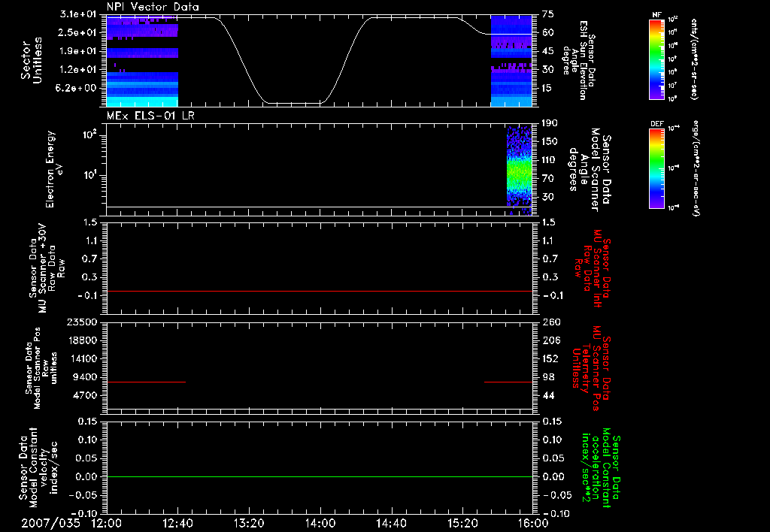770x532 pixels.
Task: Click the DEF energy-flux color bar
Action: tap(657, 168)
